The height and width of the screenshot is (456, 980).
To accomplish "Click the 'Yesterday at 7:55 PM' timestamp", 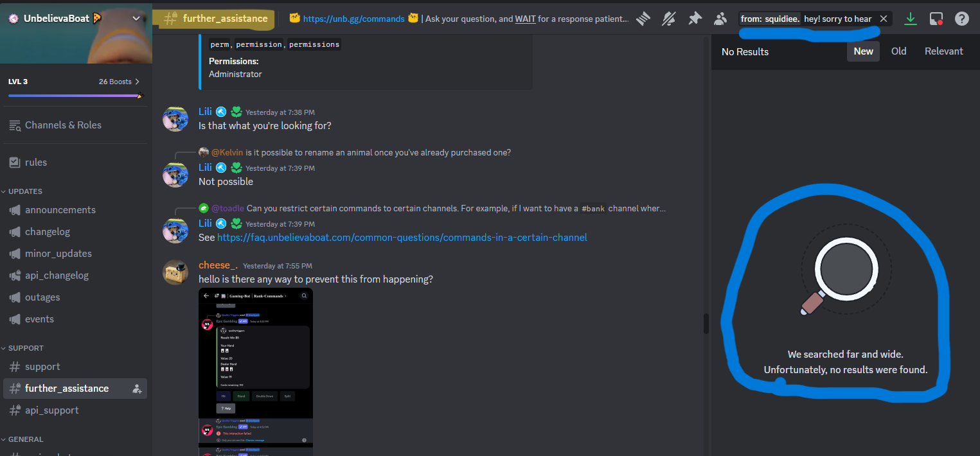I will (278, 266).
